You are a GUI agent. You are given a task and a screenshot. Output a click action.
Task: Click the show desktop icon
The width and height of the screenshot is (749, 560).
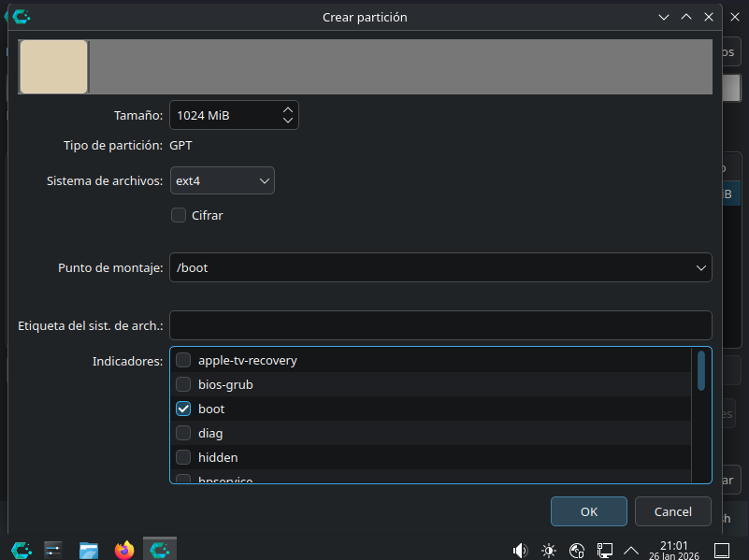pos(721,550)
